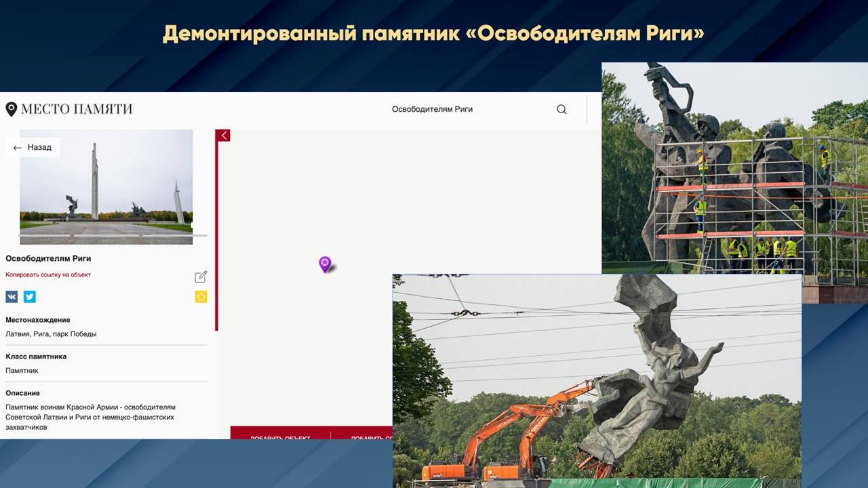Copy link via Копировать ссылку на объект
Image resolution: width=868 pixels, height=488 pixels.
[48, 275]
